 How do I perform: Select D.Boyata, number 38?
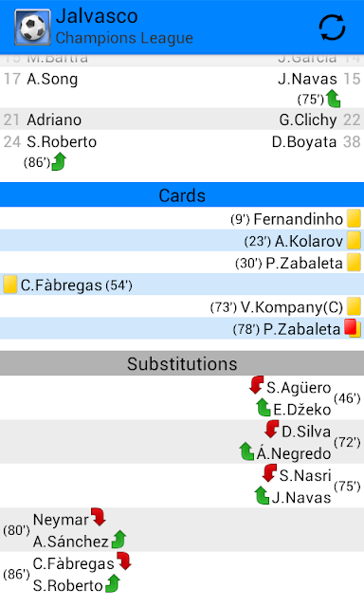pos(304,142)
